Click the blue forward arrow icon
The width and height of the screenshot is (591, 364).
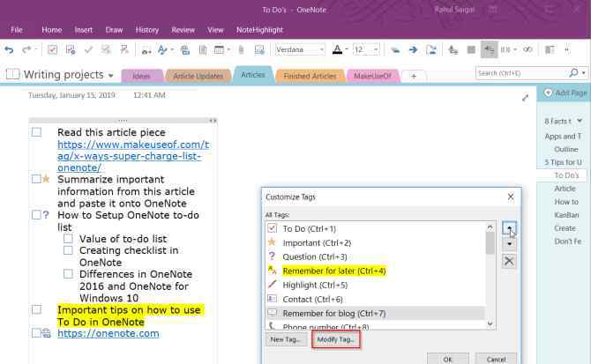coord(413,49)
